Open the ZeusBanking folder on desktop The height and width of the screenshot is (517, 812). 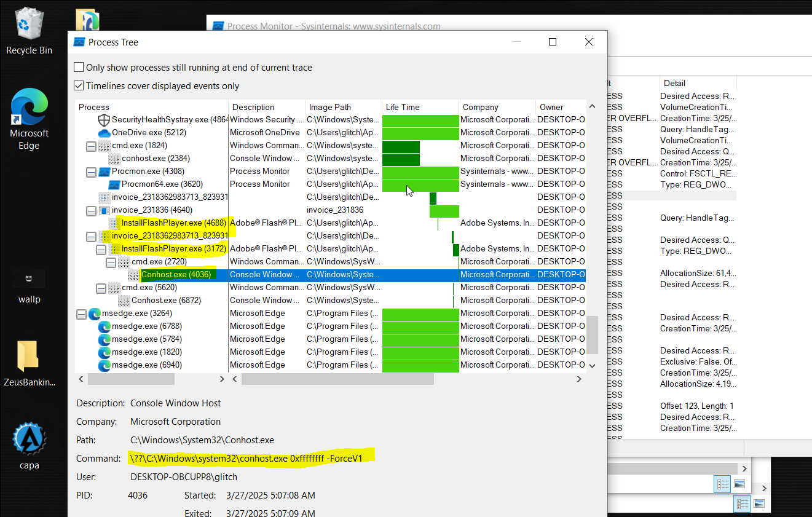click(29, 357)
